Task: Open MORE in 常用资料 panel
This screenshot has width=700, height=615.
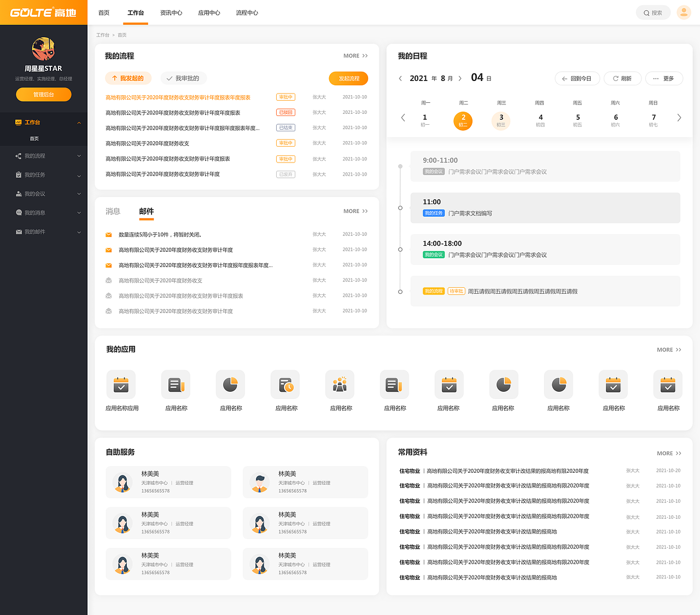Action: pos(669,453)
